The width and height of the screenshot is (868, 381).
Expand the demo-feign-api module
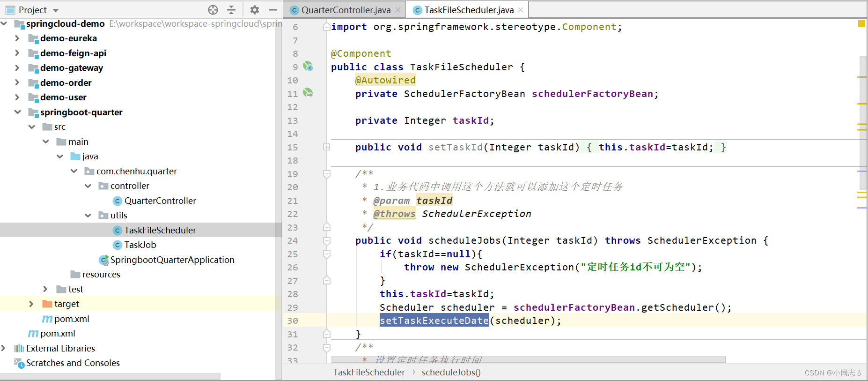point(17,53)
